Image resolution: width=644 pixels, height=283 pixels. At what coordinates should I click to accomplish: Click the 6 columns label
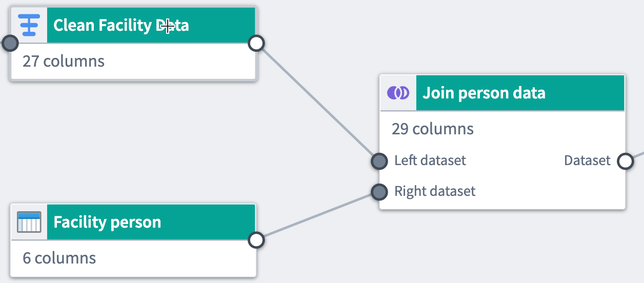(59, 257)
